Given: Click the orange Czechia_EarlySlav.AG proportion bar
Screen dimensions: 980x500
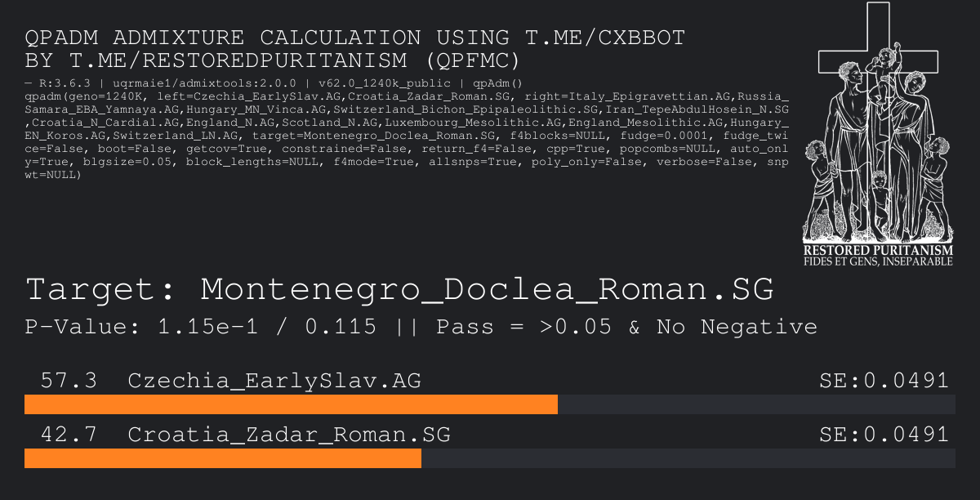Looking at the screenshot, I should (x=291, y=405).
